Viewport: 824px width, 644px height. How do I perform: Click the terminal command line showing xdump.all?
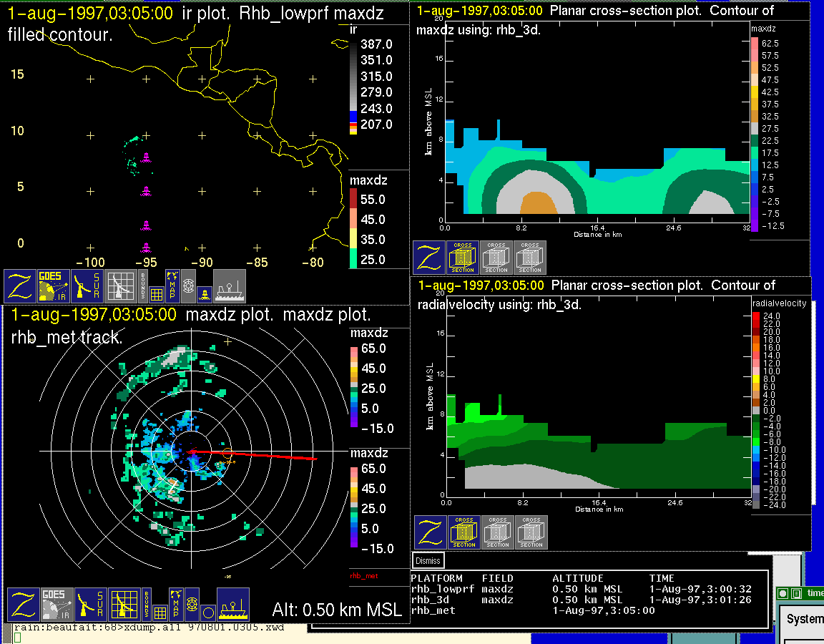click(148, 628)
